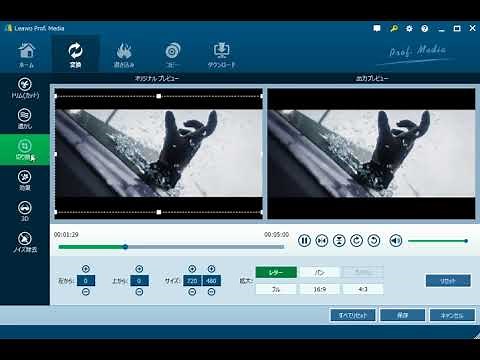Click the Save (保存) button

pyautogui.click(x=403, y=315)
